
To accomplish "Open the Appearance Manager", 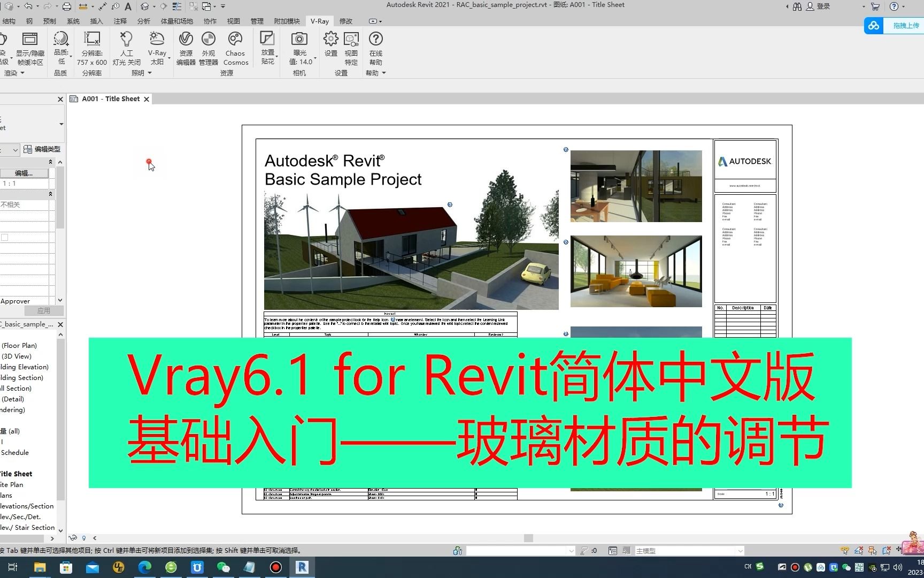I will pyautogui.click(x=209, y=39).
